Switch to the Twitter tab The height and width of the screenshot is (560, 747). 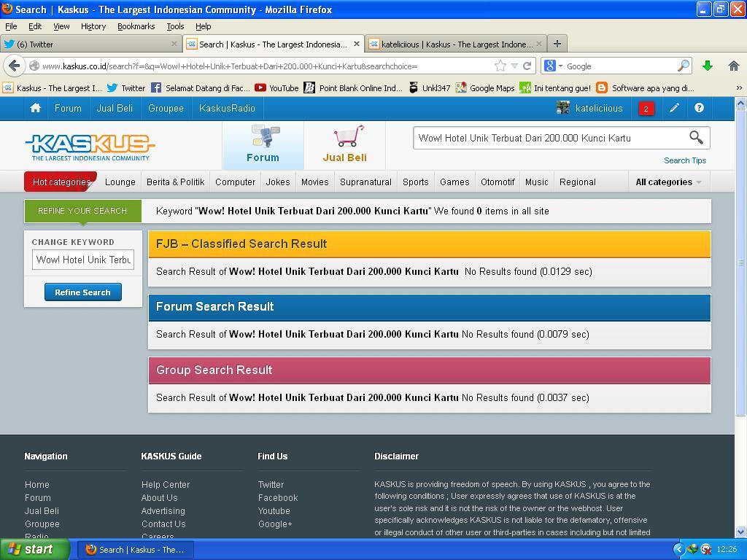coord(88,44)
